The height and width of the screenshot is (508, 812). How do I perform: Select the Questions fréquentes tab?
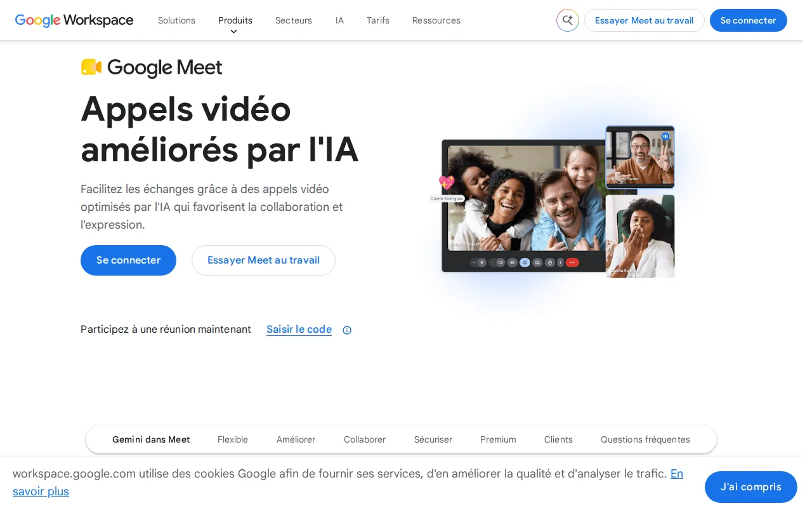(x=645, y=439)
